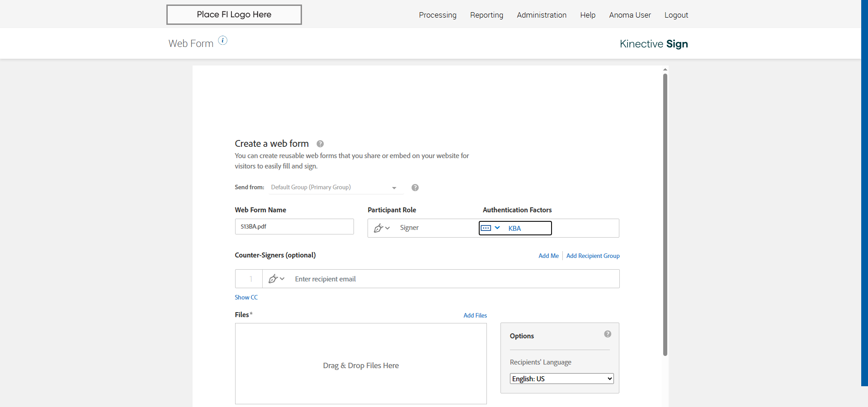Open the Options help icon
Viewport: 868px width, 407px height.
tap(608, 334)
